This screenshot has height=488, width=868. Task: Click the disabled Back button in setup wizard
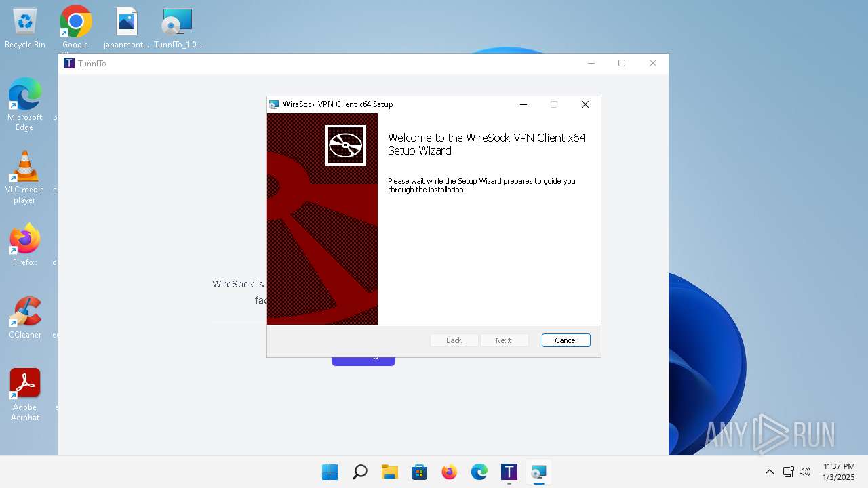[x=454, y=340]
